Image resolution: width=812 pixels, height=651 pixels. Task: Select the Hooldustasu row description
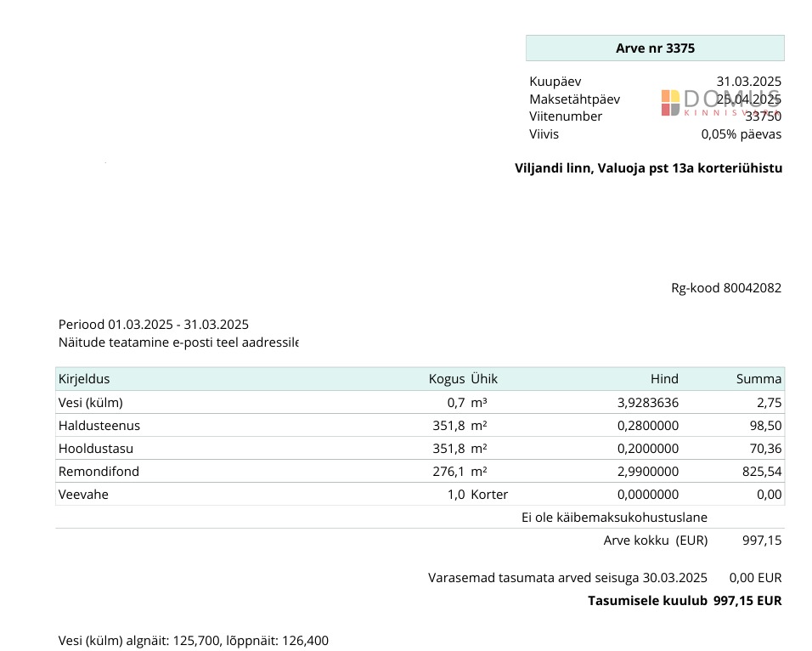click(96, 449)
